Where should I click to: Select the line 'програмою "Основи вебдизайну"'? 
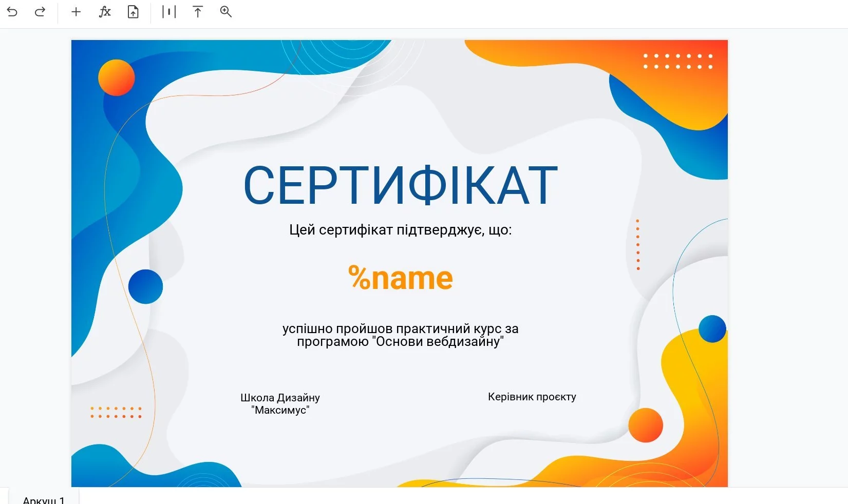(401, 342)
